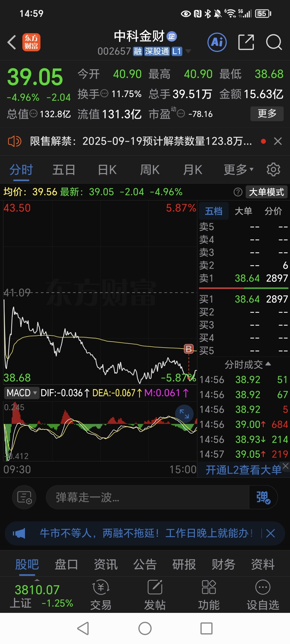Open the danmaku settings icon
This screenshot has width=290, height=644.
pos(24,497)
